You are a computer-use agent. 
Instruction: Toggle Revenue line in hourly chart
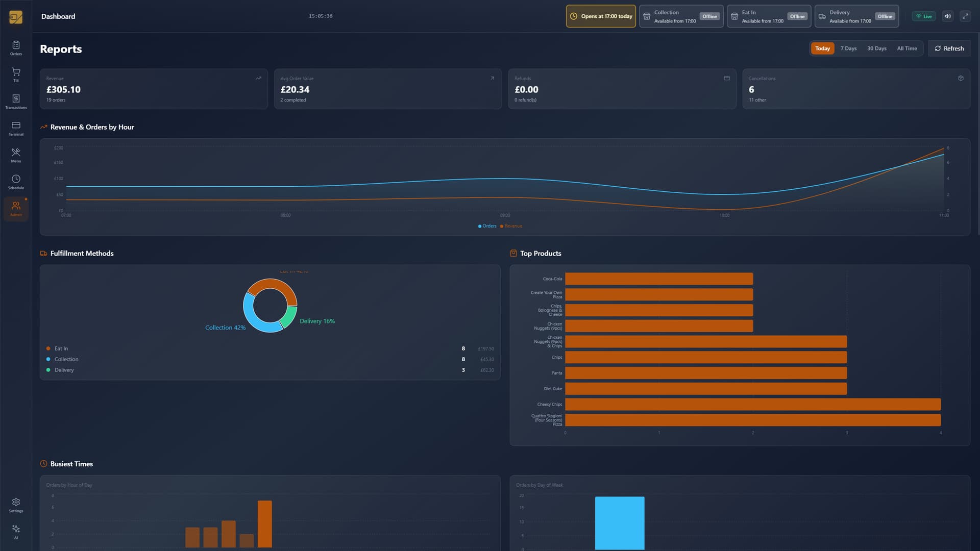[x=511, y=226]
